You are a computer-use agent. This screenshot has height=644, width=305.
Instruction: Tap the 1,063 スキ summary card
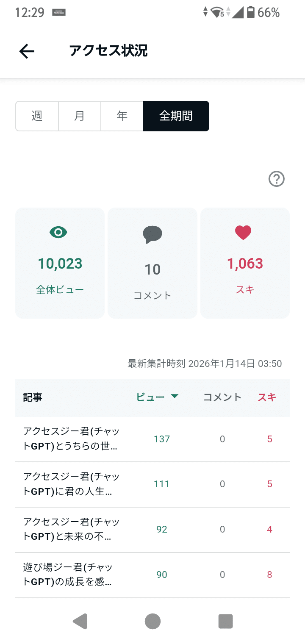coord(245,263)
